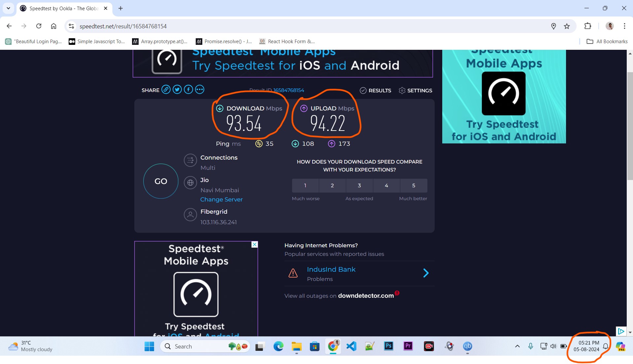This screenshot has height=364, width=633.
Task: Share result on Twitter icon
Action: 177,90
